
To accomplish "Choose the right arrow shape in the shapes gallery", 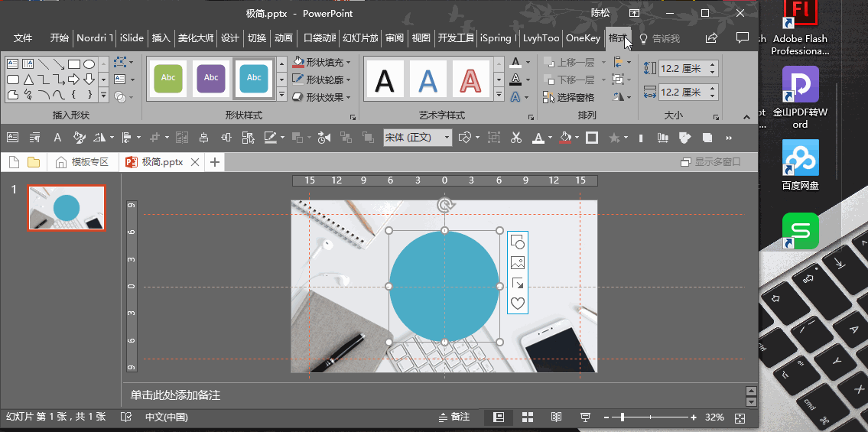I will (74, 80).
